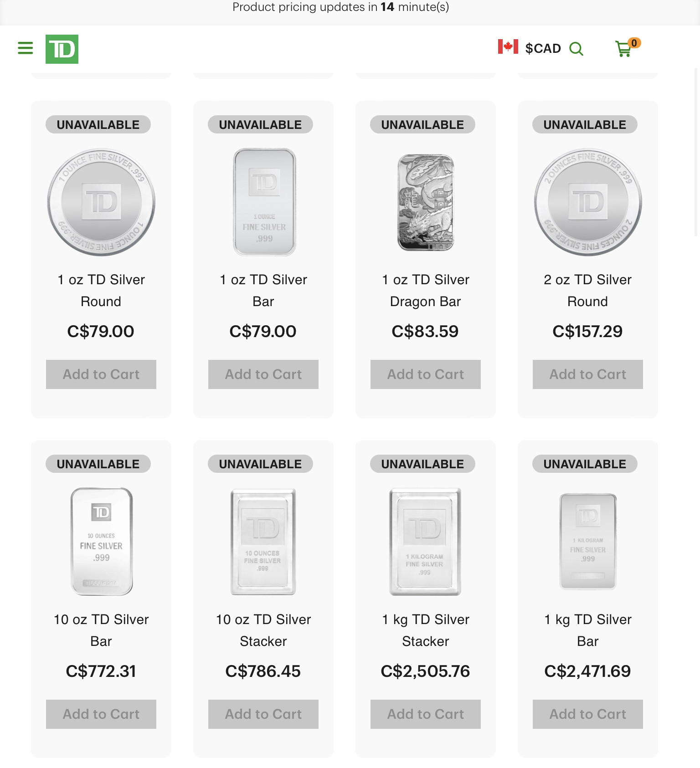The image size is (700, 768).
Task: Add 1 kg TD Silver Bar to cart
Action: coord(588,714)
